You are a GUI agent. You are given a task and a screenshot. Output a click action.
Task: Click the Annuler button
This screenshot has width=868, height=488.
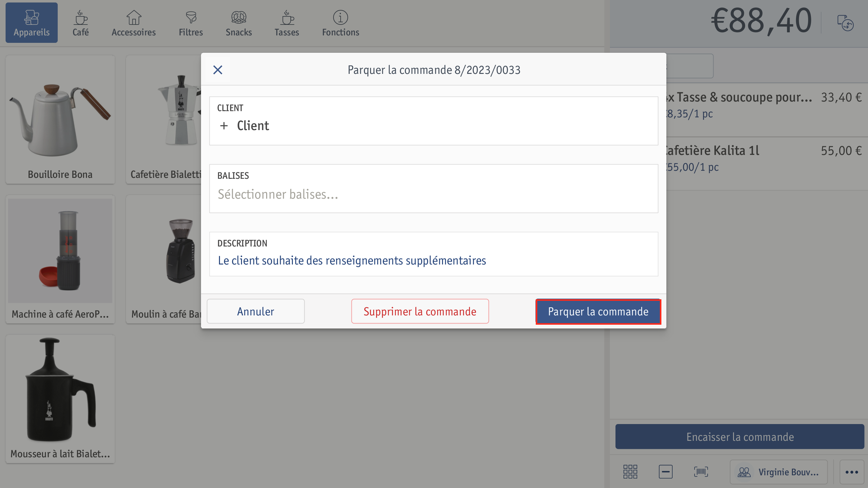coord(255,311)
